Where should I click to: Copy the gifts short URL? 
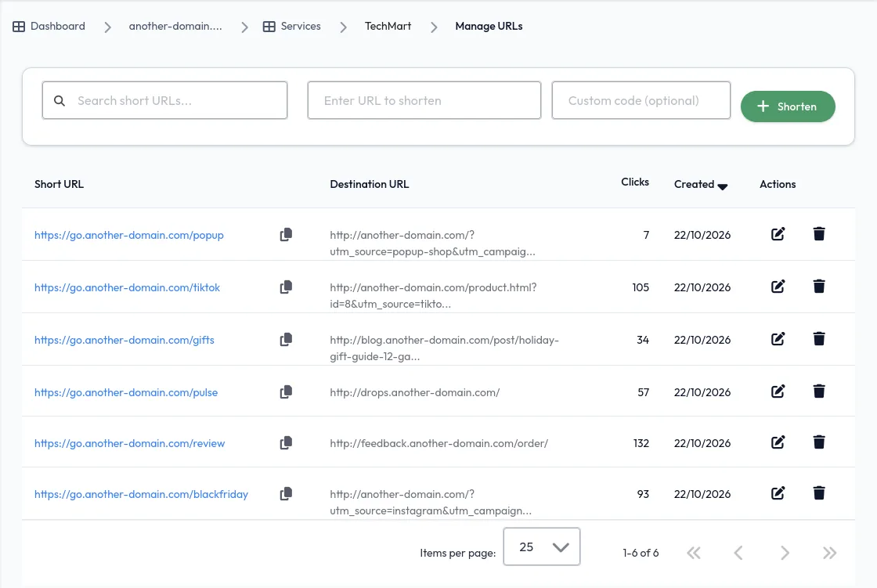pyautogui.click(x=286, y=340)
